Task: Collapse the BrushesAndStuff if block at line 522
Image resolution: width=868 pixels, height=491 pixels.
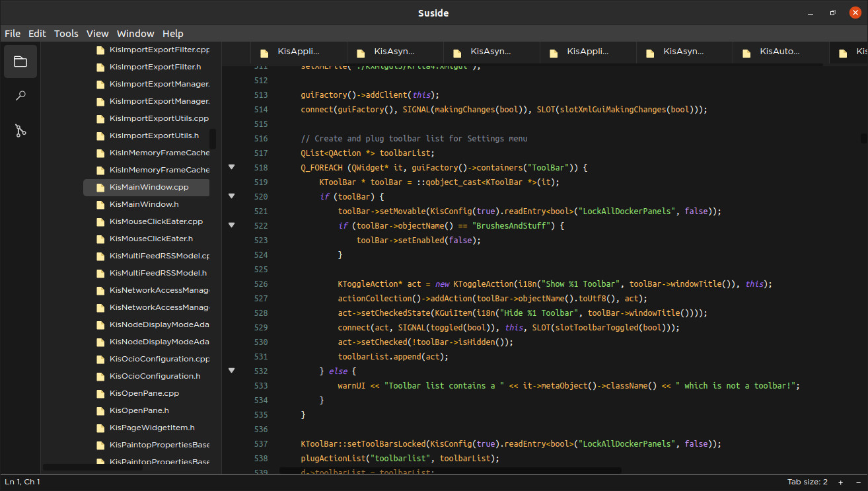Action: (231, 225)
